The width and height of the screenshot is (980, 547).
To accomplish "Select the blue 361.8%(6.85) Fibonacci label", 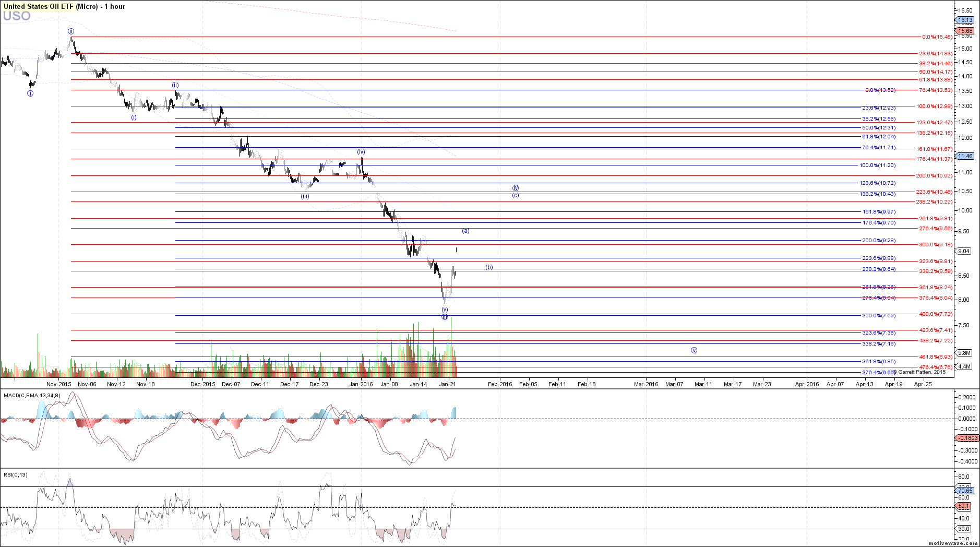I will [x=879, y=362].
